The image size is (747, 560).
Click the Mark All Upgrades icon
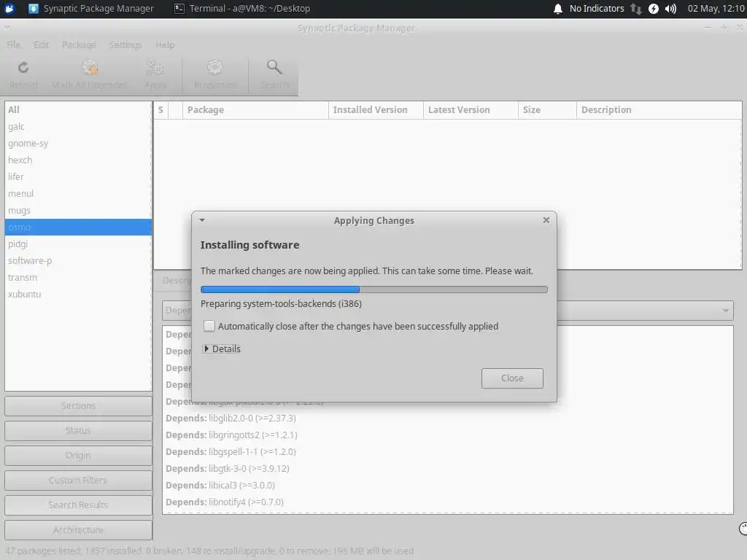pos(90,68)
